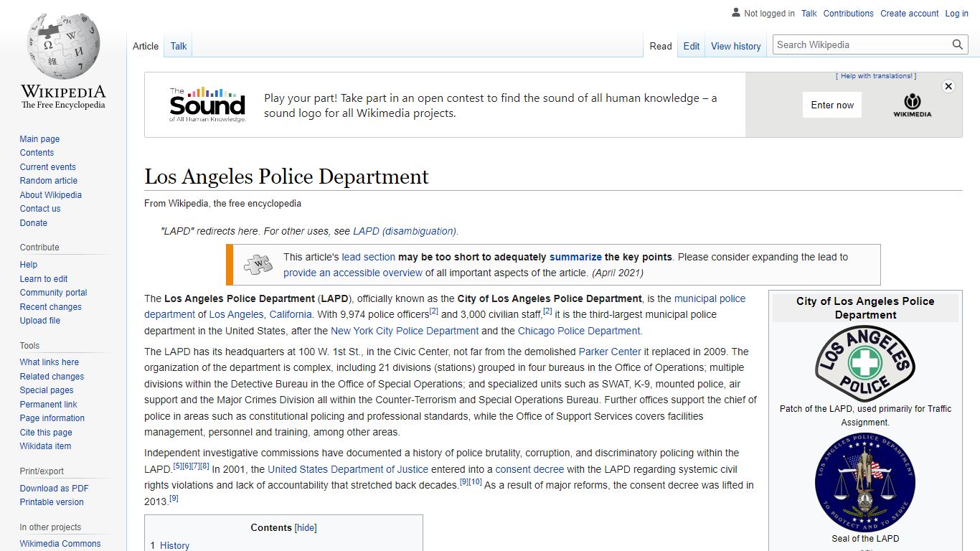This screenshot has height=551, width=980.
Task: Click the Log in link
Action: (x=957, y=14)
